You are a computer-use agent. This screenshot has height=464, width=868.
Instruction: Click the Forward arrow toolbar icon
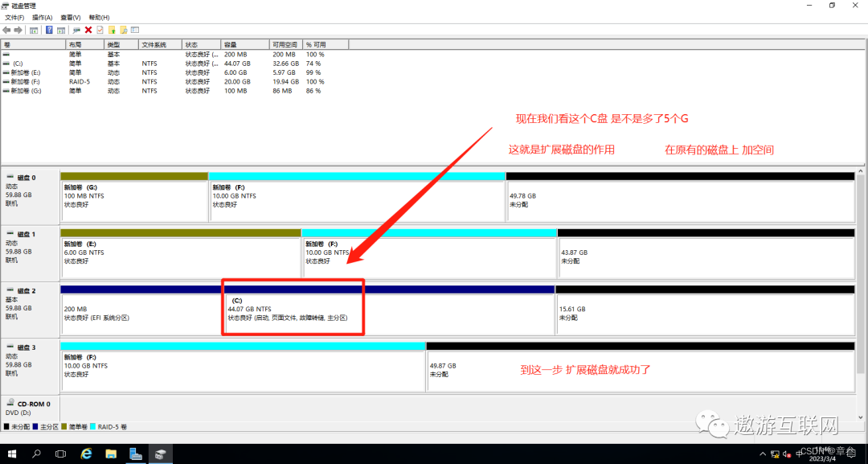coord(18,30)
